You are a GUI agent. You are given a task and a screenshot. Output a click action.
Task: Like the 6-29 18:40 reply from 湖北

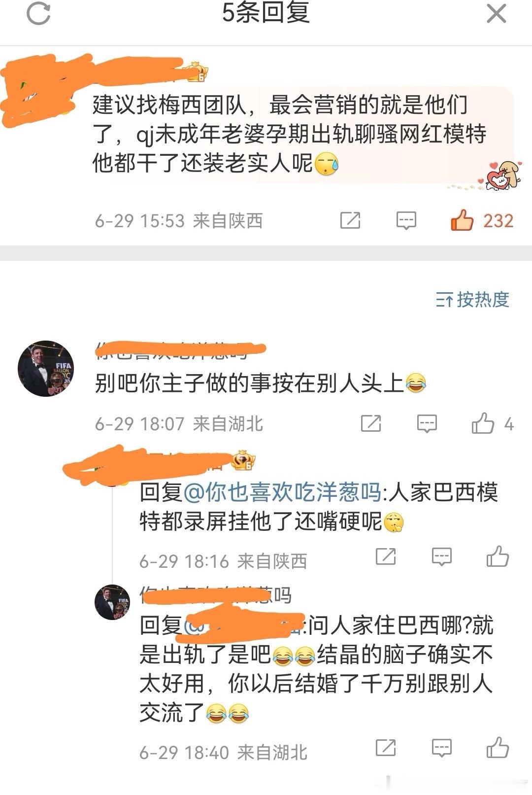(498, 747)
